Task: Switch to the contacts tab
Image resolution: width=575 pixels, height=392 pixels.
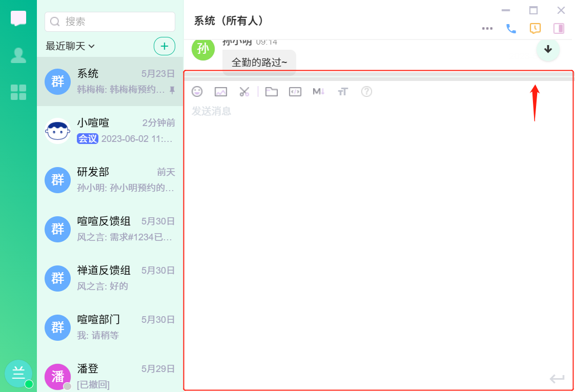Action: (18, 55)
